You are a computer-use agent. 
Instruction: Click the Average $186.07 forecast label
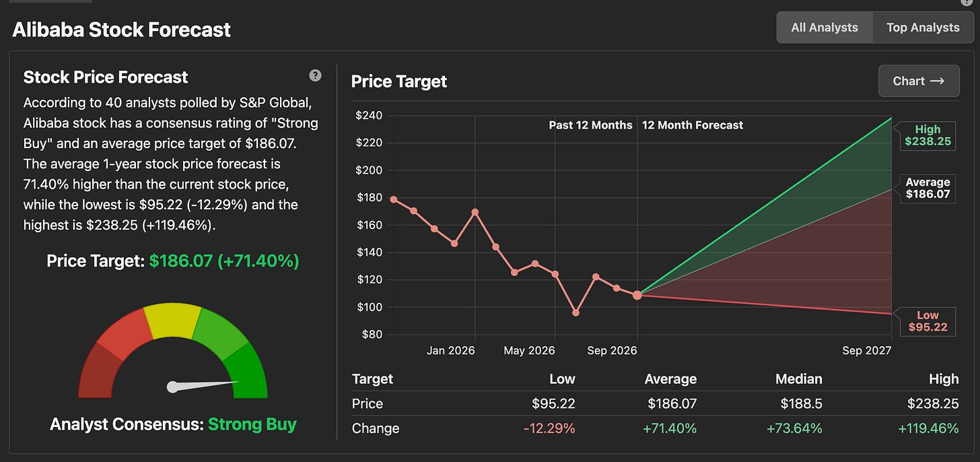(x=928, y=188)
